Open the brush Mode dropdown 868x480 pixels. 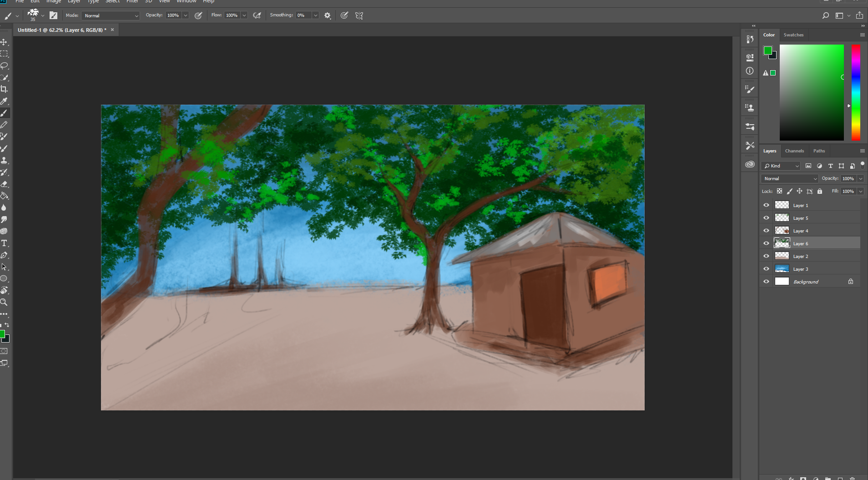(111, 15)
